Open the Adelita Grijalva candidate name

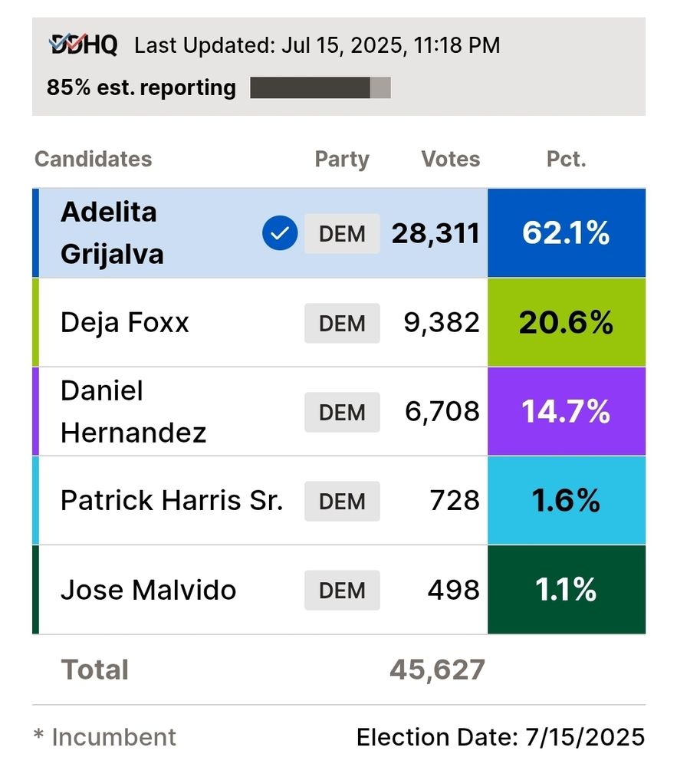[x=112, y=233]
